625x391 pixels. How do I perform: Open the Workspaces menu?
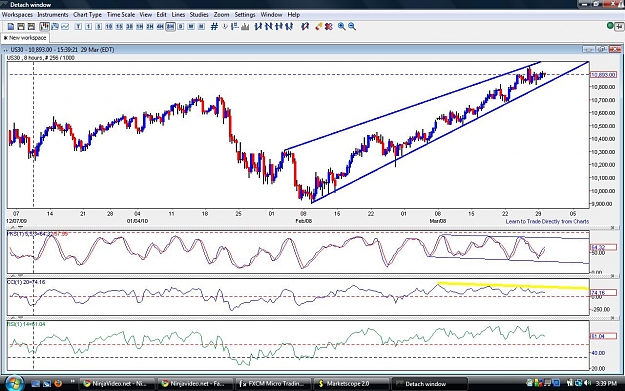17,15
